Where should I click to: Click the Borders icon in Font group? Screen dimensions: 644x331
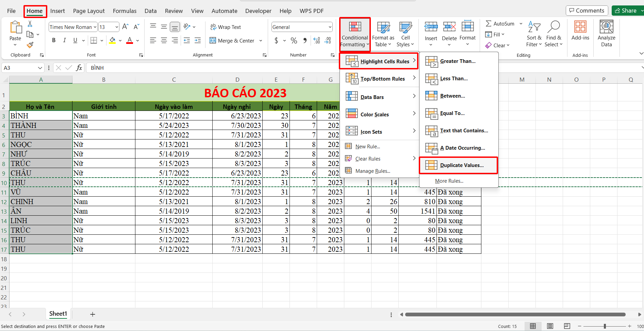[x=94, y=40]
